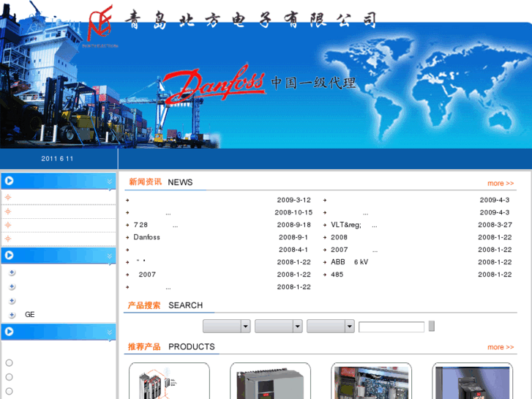This screenshot has width=532, height=399.
Task: Click the red Danfoss logo in banner
Action: (x=214, y=84)
